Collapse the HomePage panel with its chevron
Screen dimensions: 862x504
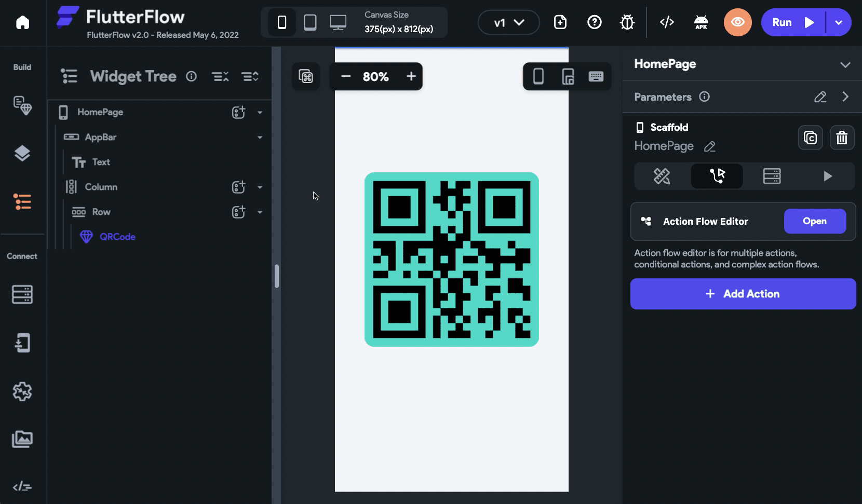coord(846,64)
